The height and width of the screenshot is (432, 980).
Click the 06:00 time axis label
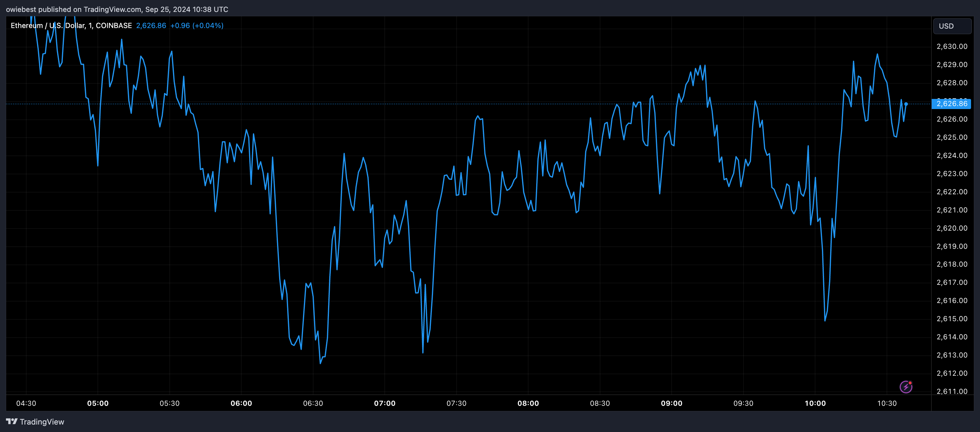pos(241,403)
